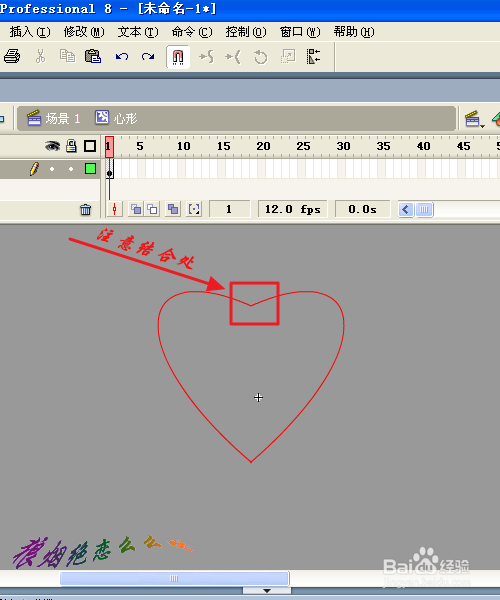Click the layer's green outline color swatch
Screen dimensions: 500x600
click(90, 168)
